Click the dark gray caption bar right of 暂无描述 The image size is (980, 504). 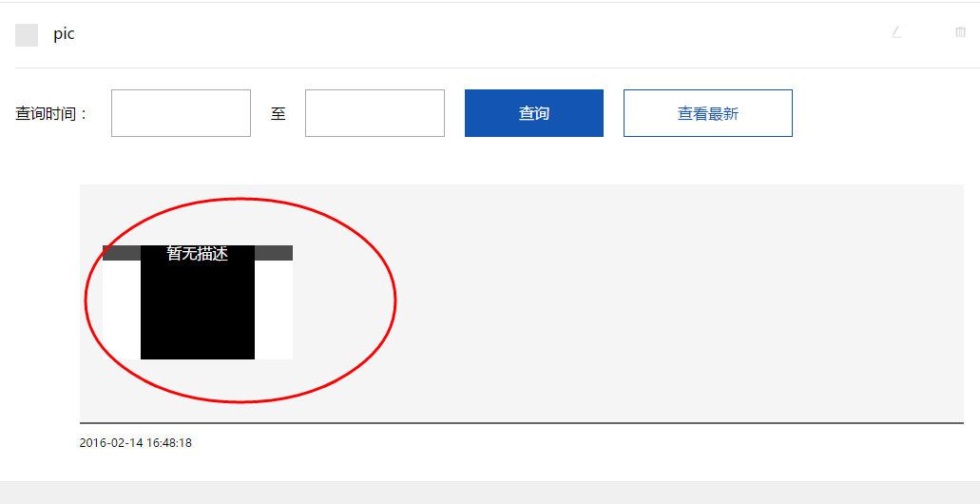[x=274, y=253]
